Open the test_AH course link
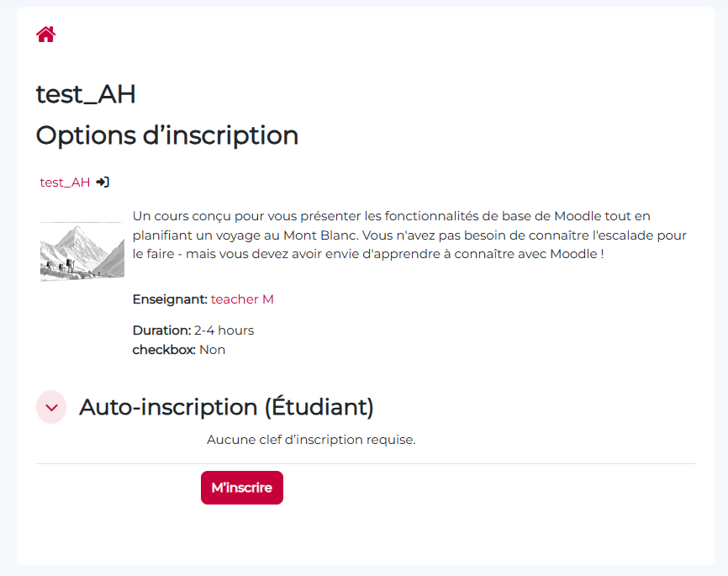This screenshot has height=576, width=728. coord(65,182)
